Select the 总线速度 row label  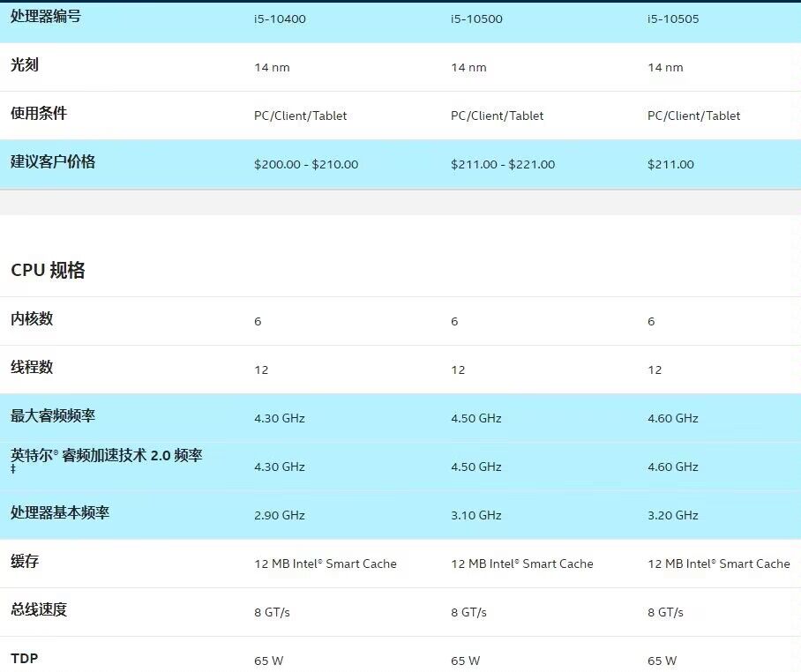click(39, 609)
